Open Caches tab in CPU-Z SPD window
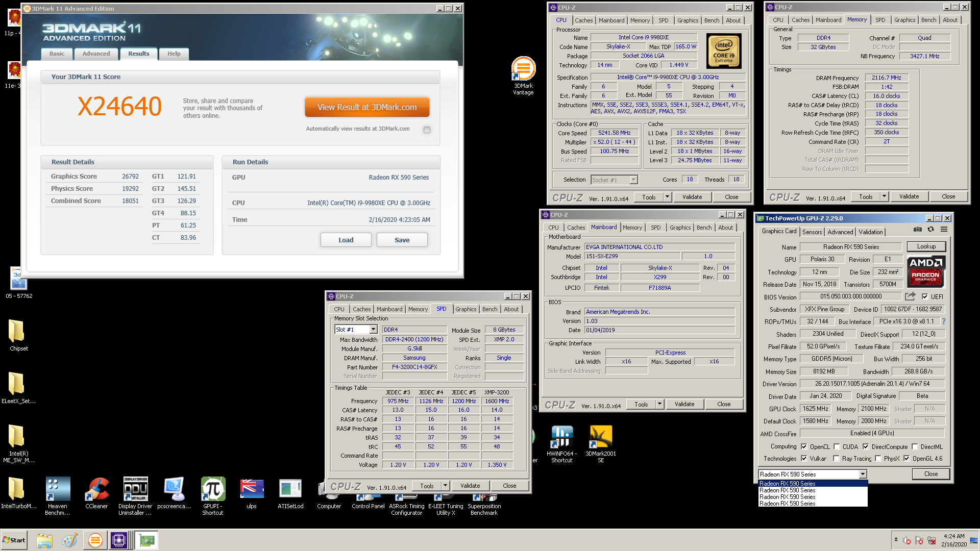Image resolution: width=980 pixels, height=551 pixels. [361, 309]
